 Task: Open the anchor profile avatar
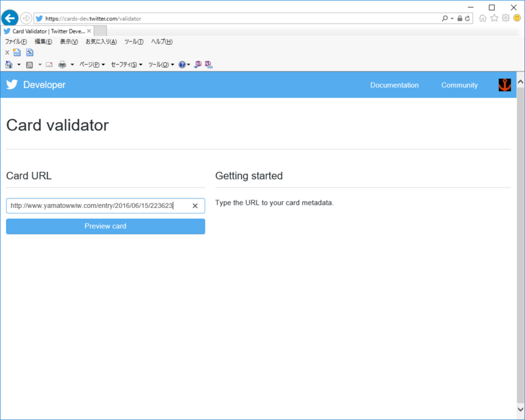(505, 85)
